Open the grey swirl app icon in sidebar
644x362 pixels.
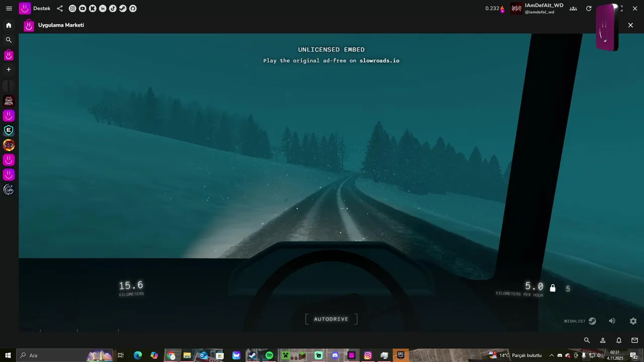pyautogui.click(x=9, y=190)
